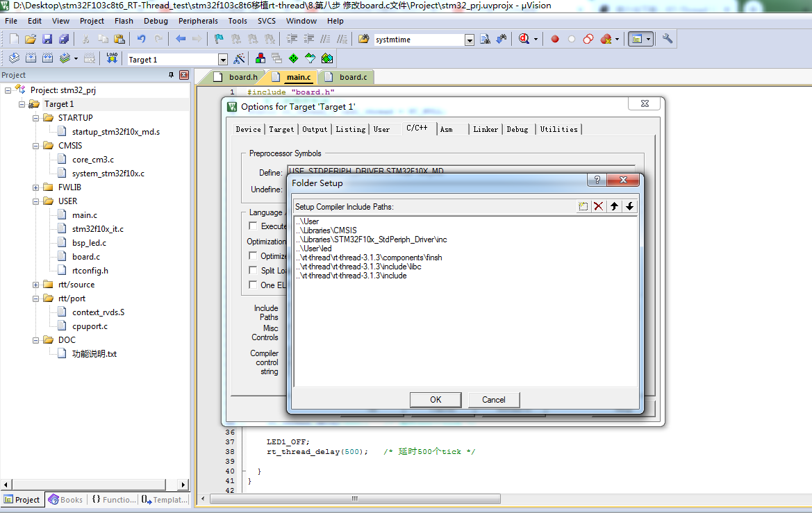
Task: Click the Find in Files icon
Action: [363, 39]
